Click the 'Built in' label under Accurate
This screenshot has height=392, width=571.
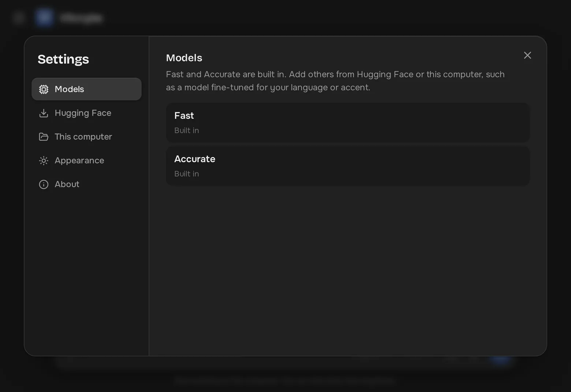(187, 174)
